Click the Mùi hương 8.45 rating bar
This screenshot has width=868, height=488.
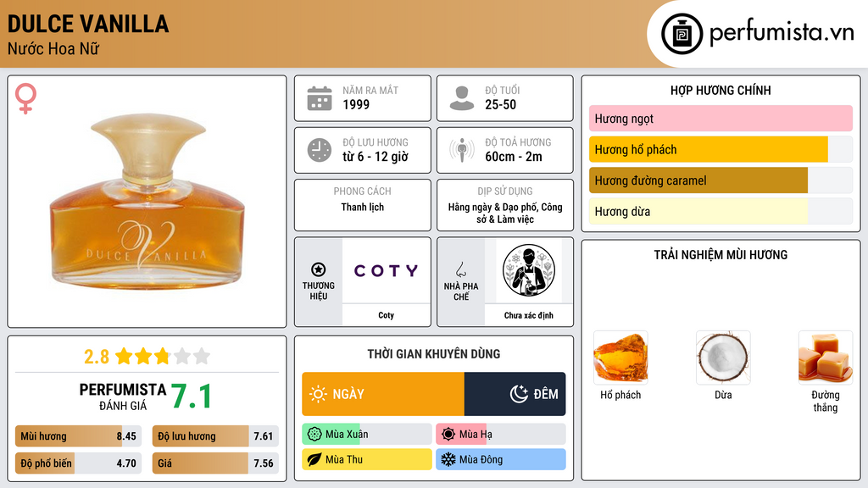pyautogui.click(x=79, y=436)
